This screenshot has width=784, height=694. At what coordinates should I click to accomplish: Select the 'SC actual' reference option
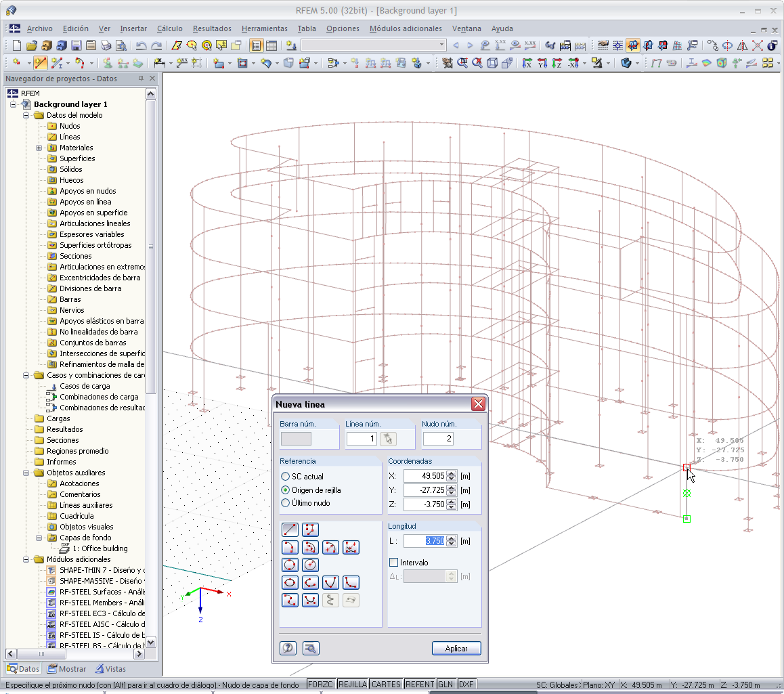[286, 476]
